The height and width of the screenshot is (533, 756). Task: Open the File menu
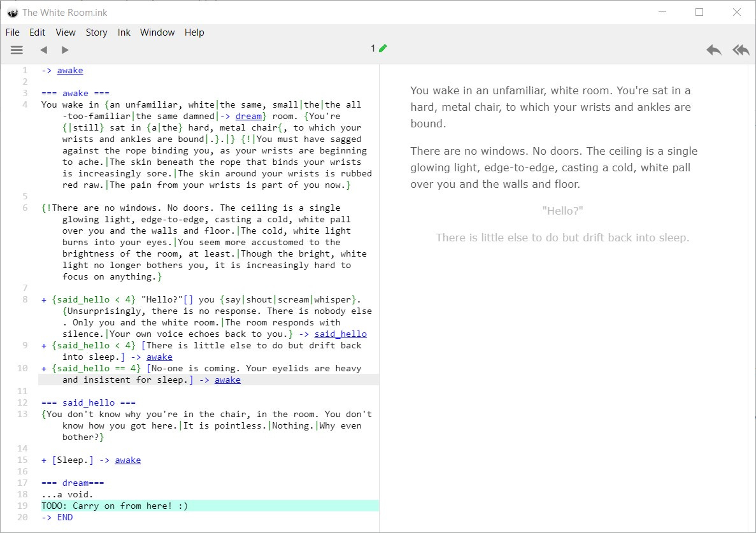(12, 32)
